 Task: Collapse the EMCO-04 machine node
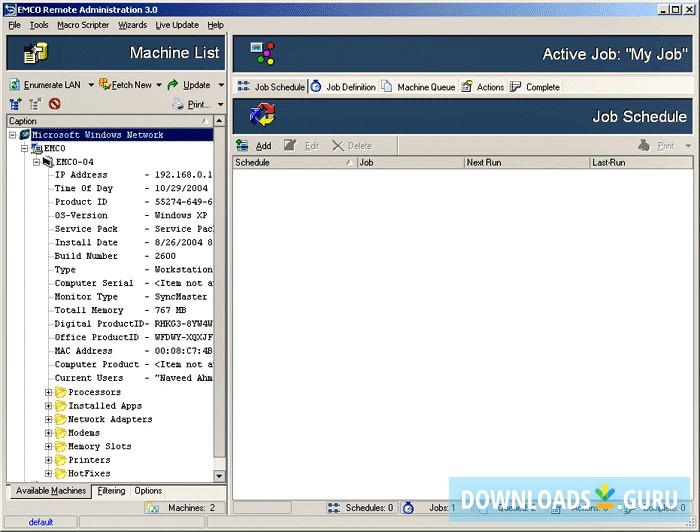(x=36, y=162)
